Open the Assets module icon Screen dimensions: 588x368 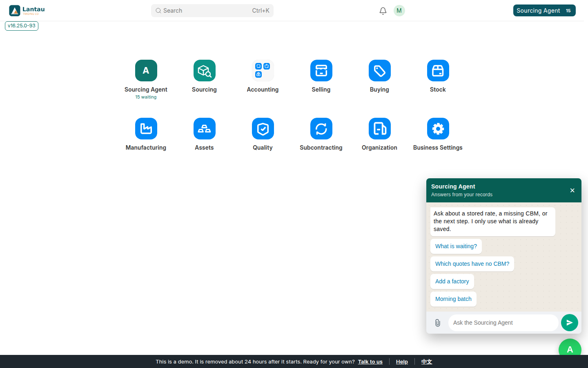204,129
